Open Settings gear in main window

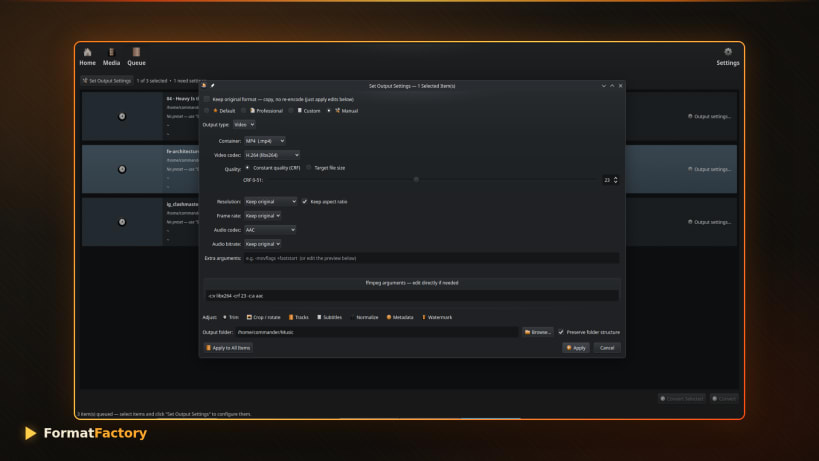728,57
